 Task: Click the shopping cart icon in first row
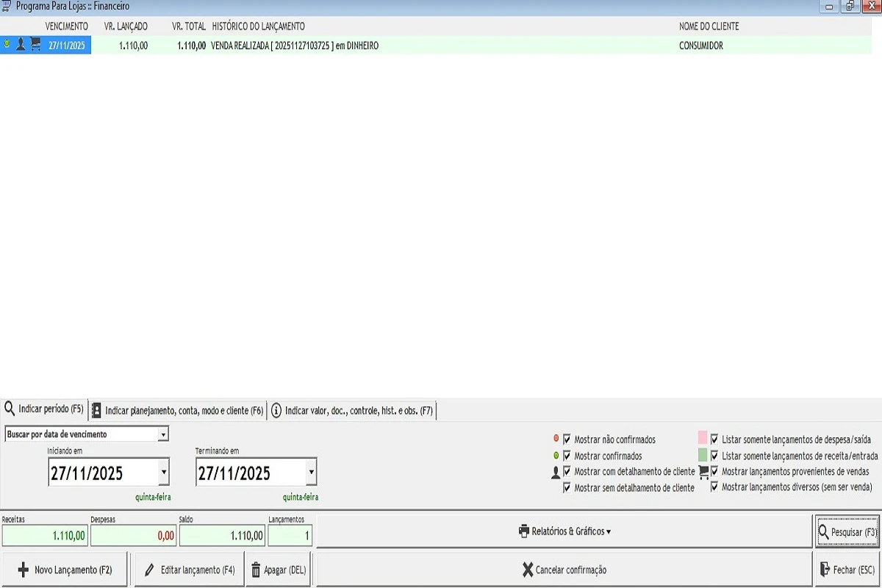point(35,45)
